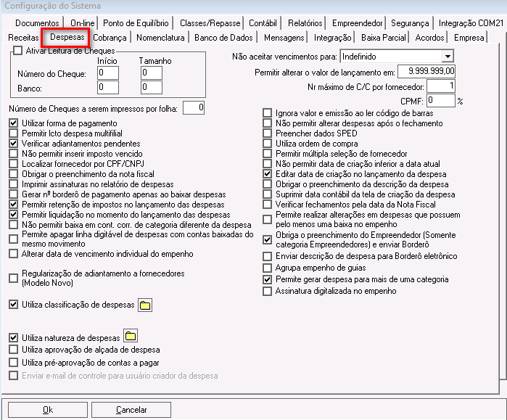The image size is (507, 420).
Task: Open the Cobrança tab
Action: 110,38
